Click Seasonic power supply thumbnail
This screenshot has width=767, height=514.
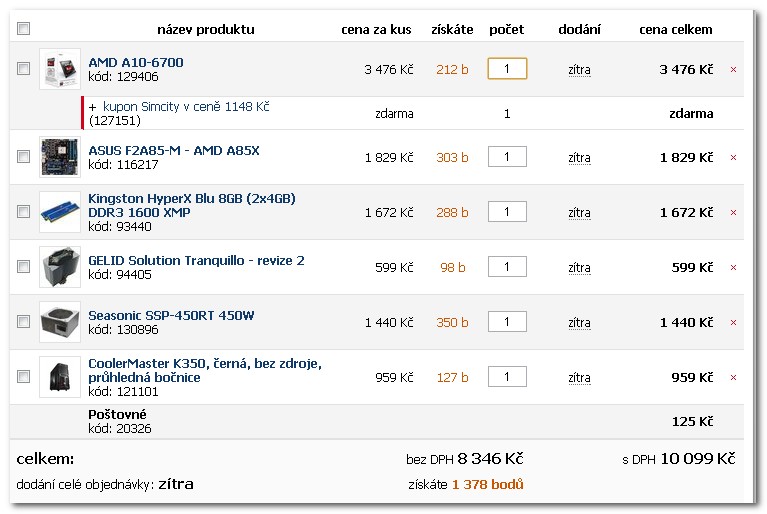tap(59, 322)
